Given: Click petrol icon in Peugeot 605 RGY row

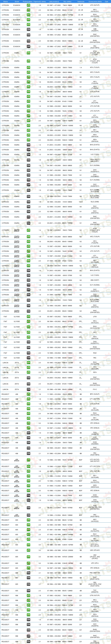Looking at the screenshot, I should tap(28, 535).
